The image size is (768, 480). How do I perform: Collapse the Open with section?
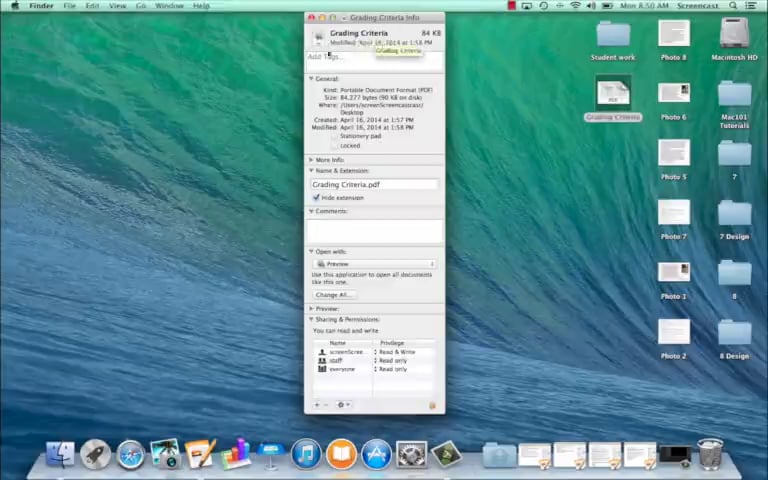coord(311,251)
